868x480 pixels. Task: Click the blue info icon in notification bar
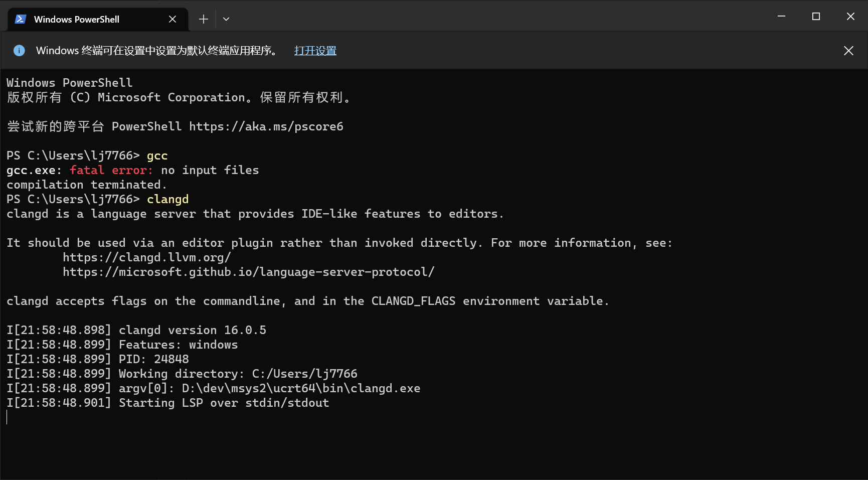pos(19,51)
